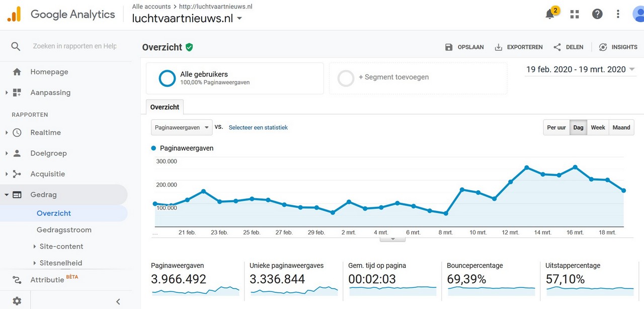Click the Exporteren button

click(519, 47)
